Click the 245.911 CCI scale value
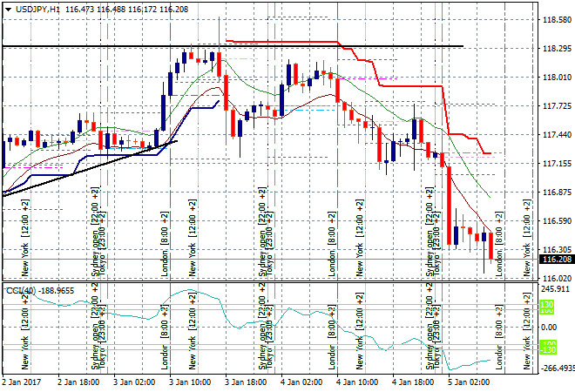575x392 pixels. click(x=556, y=288)
